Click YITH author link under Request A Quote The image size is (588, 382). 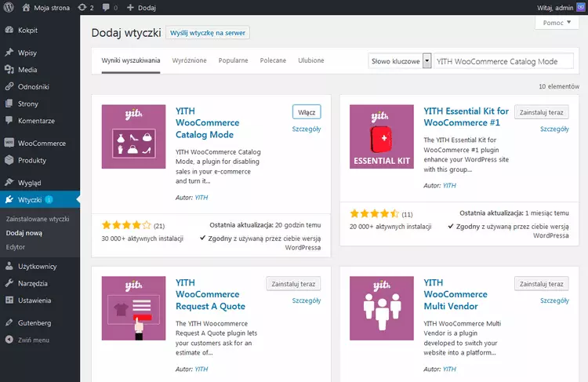(x=201, y=369)
